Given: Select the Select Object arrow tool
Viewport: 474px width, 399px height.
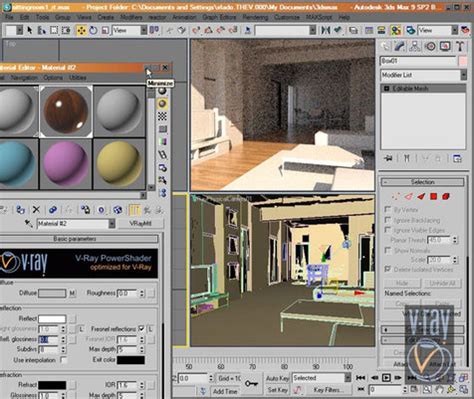Looking at the screenshot, I should (30, 31).
